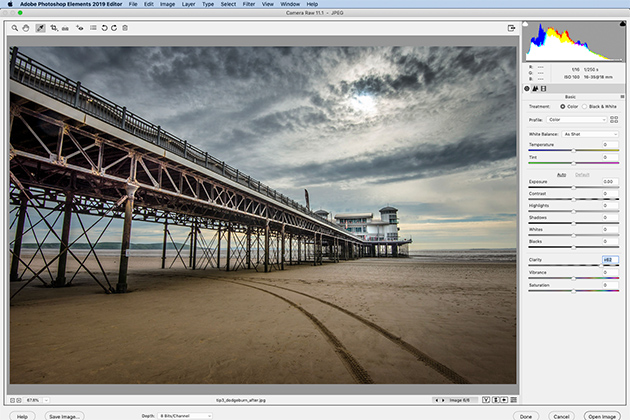Image resolution: width=630 pixels, height=420 pixels.
Task: Open the File menu
Action: tap(133, 4)
